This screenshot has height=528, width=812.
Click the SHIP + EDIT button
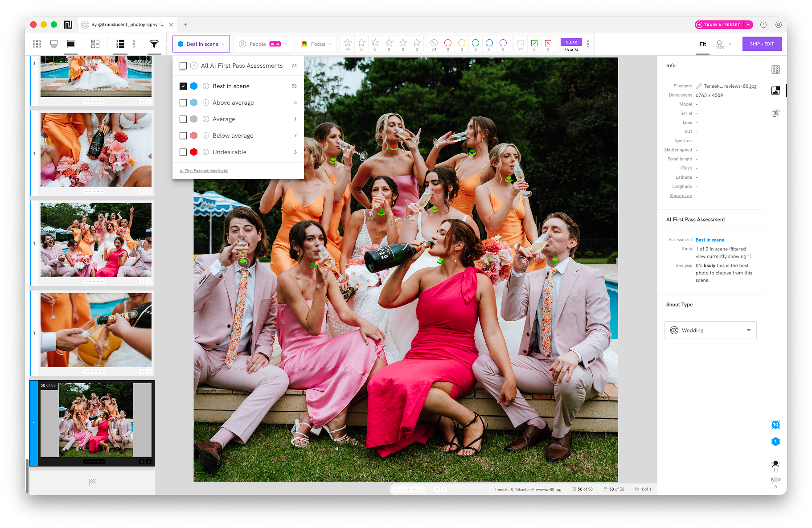[x=762, y=44]
